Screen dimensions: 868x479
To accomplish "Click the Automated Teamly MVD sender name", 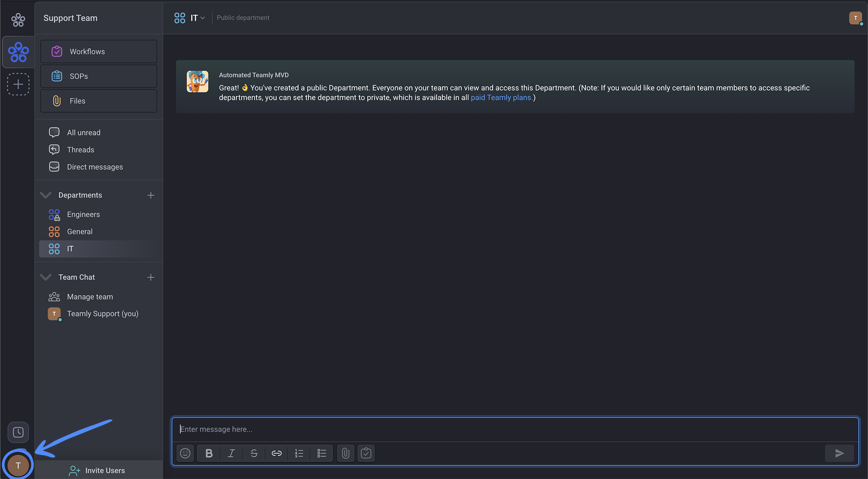I will [254, 75].
